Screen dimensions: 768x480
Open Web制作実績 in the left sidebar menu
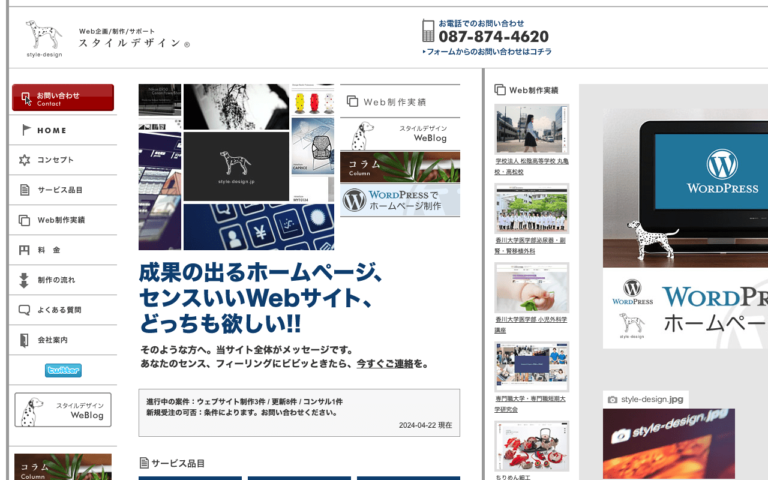coord(63,220)
